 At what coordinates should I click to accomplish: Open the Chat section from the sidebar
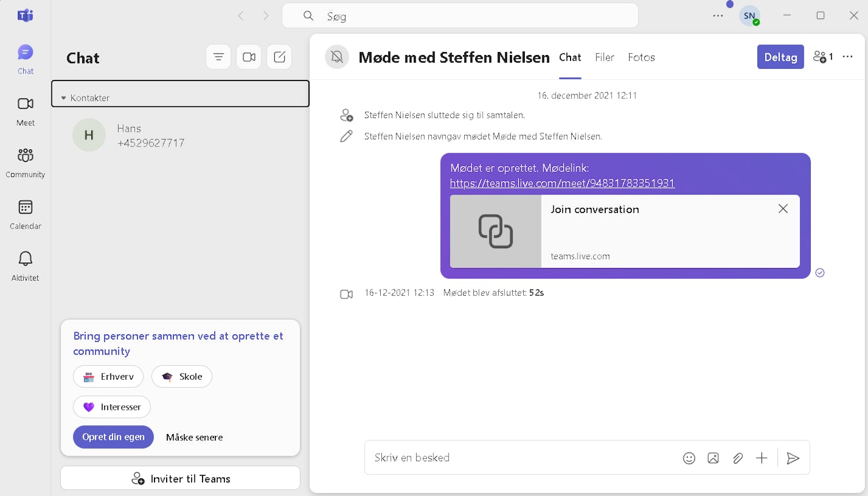(25, 58)
